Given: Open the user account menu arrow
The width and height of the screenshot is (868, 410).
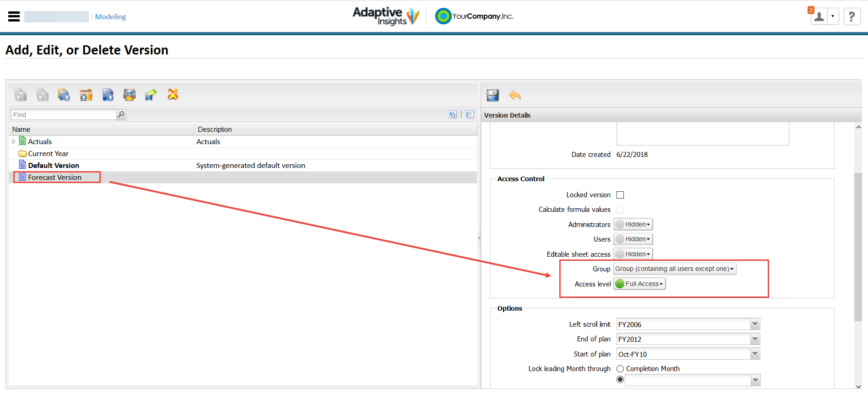Looking at the screenshot, I should tap(833, 17).
